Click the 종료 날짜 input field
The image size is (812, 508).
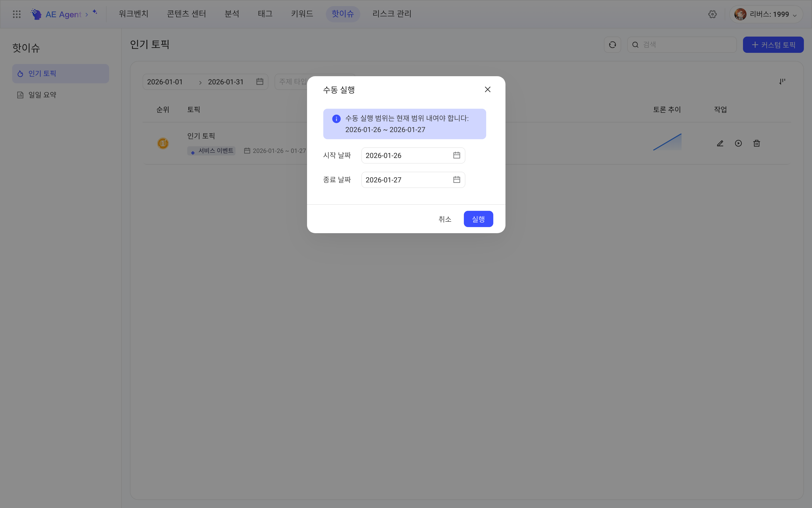(413, 180)
